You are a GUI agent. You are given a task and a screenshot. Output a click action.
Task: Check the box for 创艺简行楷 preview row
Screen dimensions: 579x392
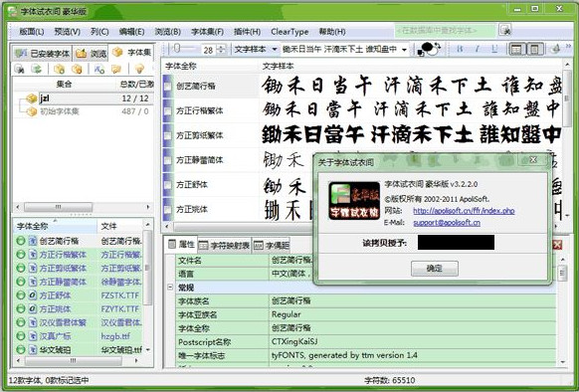tap(168, 87)
